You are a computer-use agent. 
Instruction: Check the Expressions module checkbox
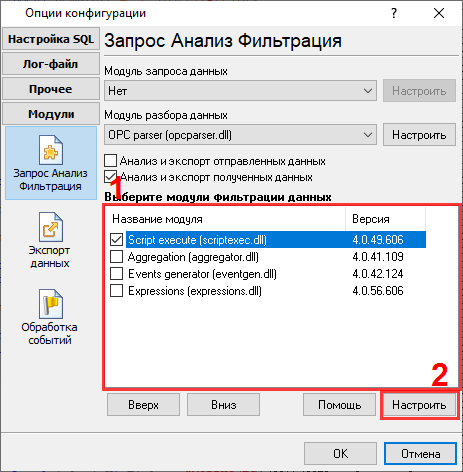[x=117, y=291]
